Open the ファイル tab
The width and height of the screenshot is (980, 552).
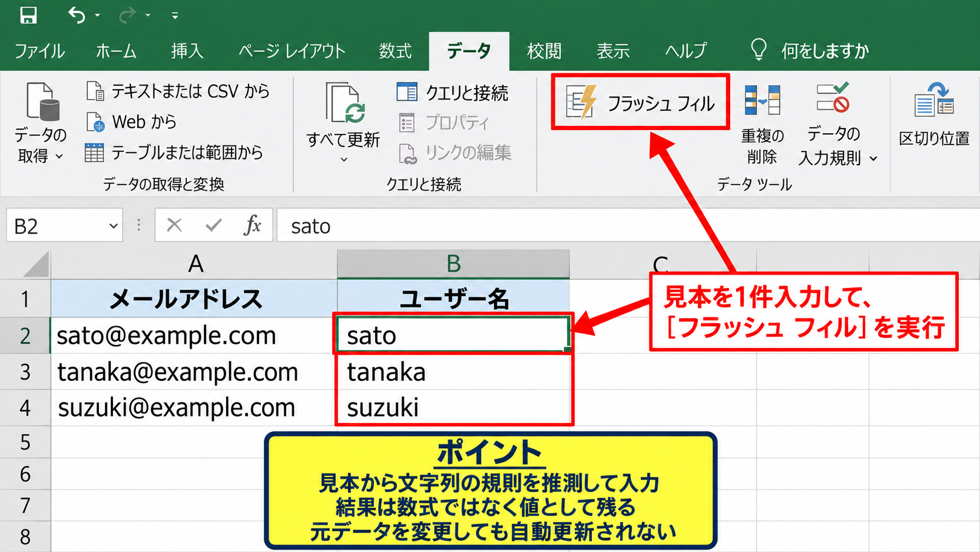[x=39, y=51]
